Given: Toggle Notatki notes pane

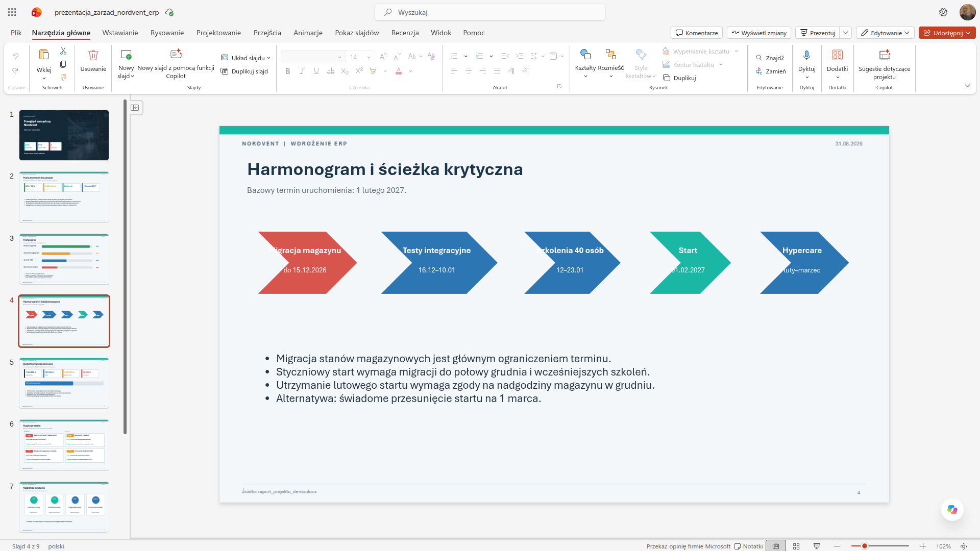Looking at the screenshot, I should click(x=748, y=546).
